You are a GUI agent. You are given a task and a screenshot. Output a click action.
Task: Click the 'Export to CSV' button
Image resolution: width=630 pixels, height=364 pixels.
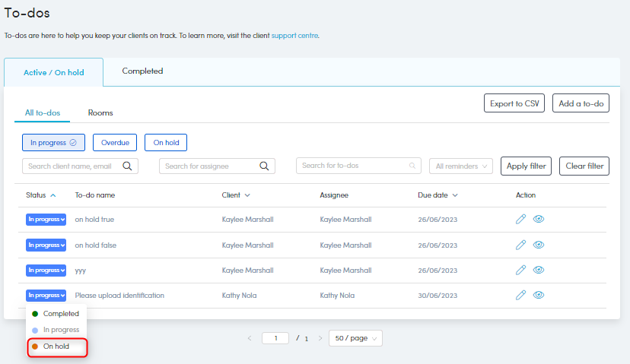click(514, 103)
